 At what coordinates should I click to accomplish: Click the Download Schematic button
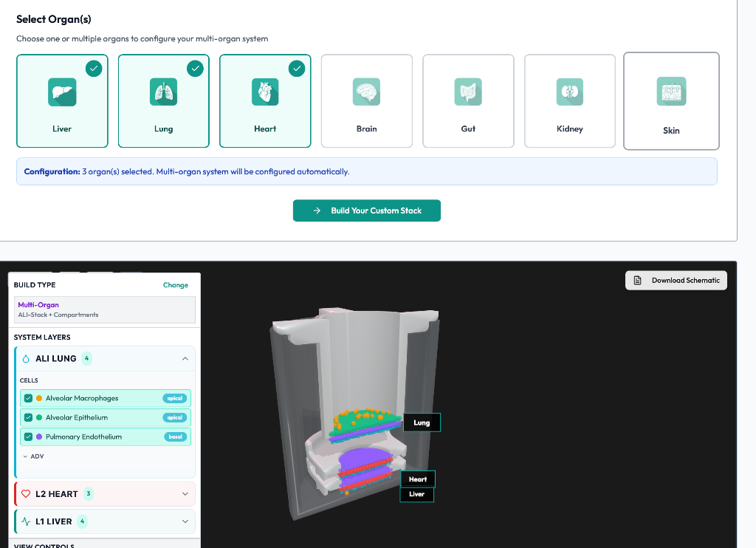676,280
